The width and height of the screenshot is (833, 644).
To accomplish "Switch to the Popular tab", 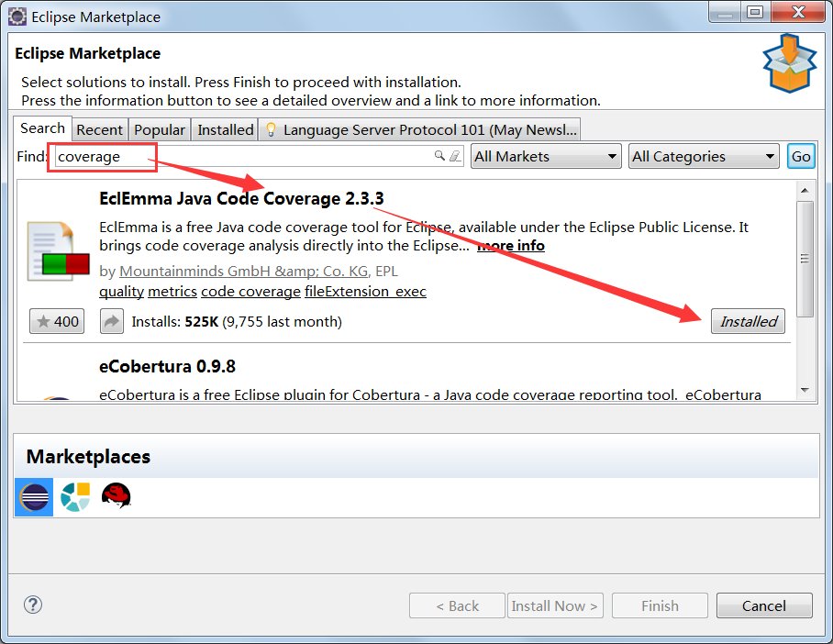I will (x=160, y=129).
